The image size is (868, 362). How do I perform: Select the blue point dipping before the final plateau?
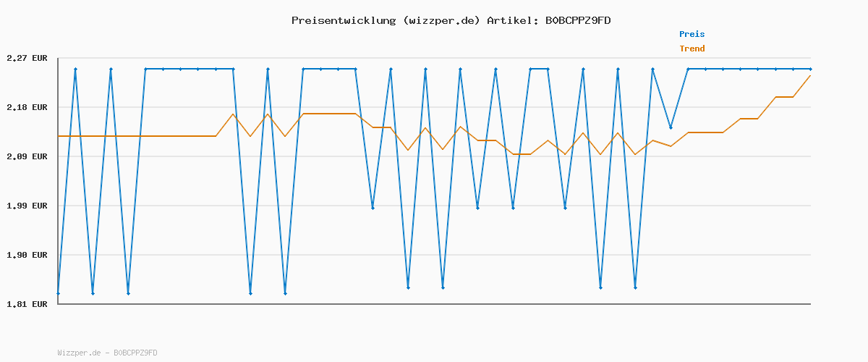[671, 127]
